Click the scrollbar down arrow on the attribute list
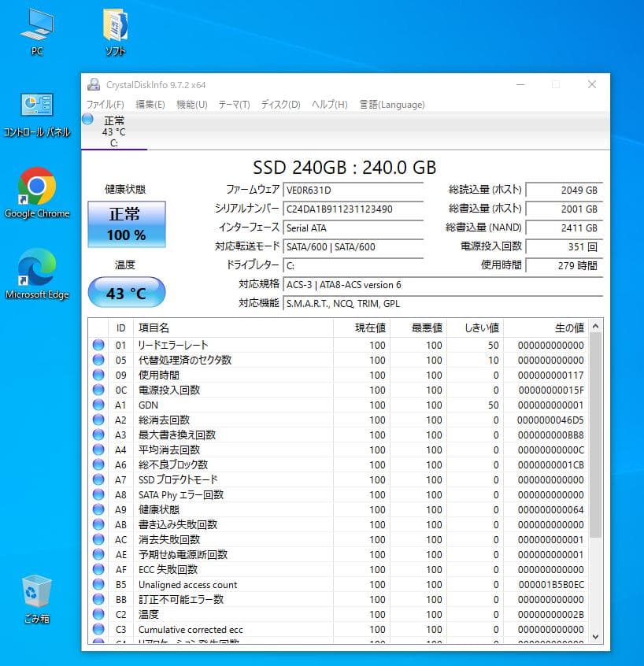 [x=595, y=635]
